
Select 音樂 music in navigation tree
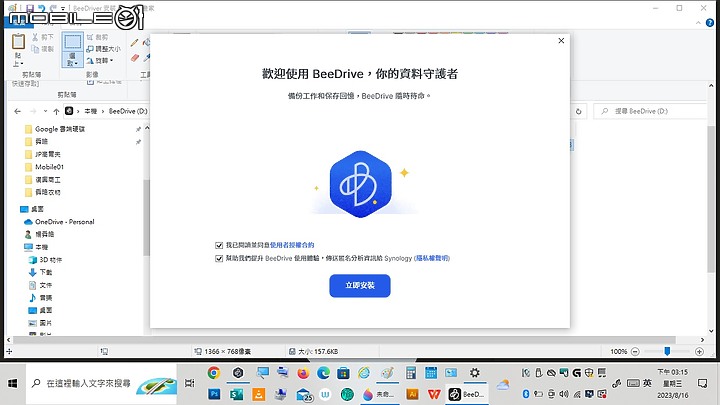(40, 298)
